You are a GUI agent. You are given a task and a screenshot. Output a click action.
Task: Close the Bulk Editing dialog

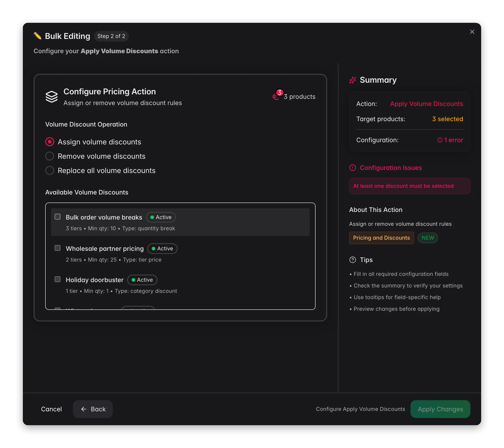pyautogui.click(x=472, y=32)
